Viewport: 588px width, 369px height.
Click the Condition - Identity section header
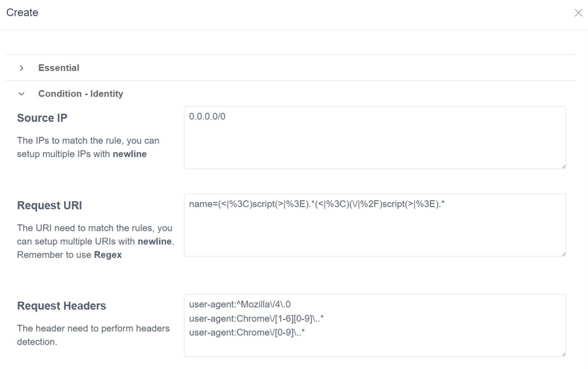point(80,94)
